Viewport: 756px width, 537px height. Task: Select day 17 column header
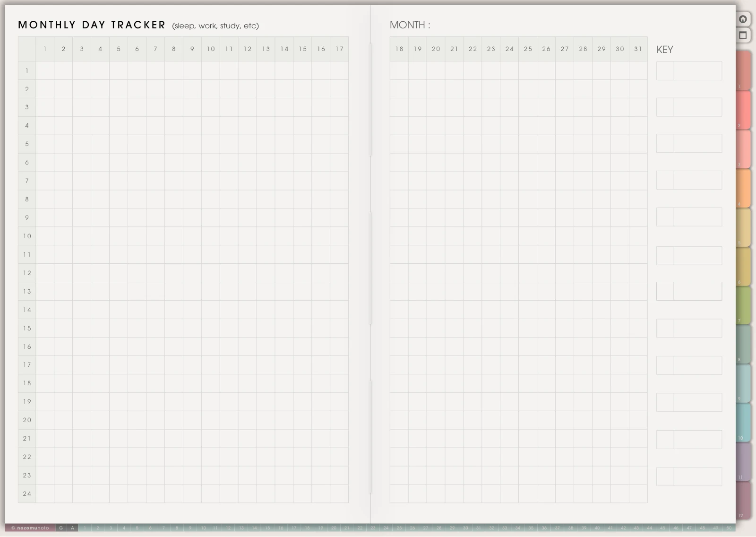339,49
